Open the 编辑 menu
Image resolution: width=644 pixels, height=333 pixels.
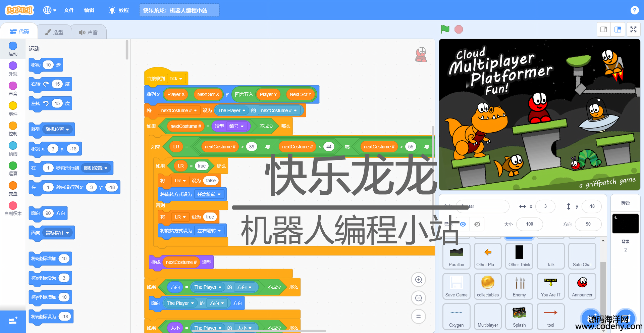(x=89, y=10)
